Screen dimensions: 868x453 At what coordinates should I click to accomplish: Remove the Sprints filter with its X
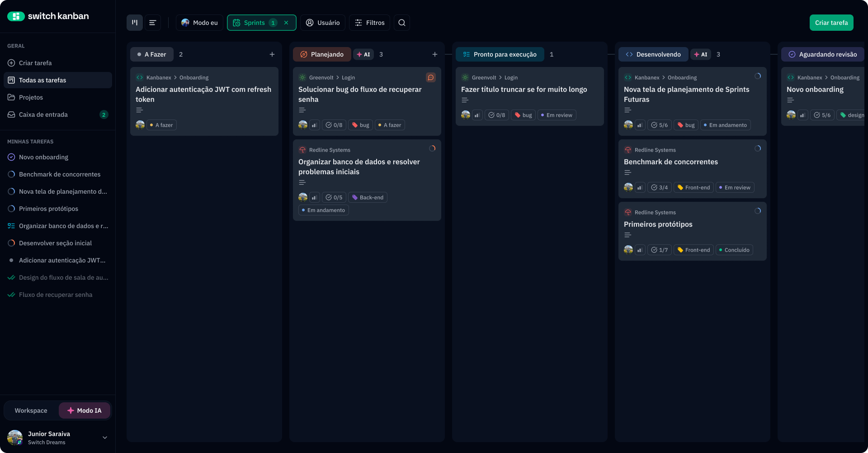point(286,22)
